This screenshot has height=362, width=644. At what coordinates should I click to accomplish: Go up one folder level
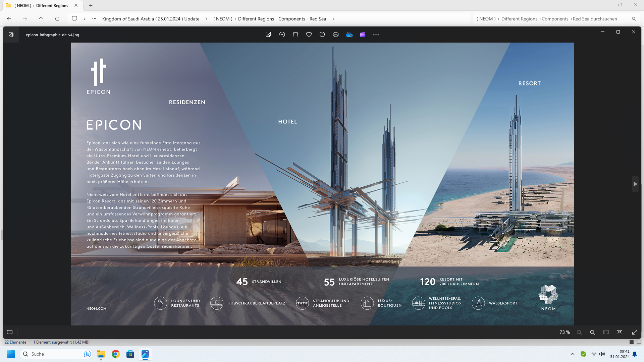tap(41, 19)
